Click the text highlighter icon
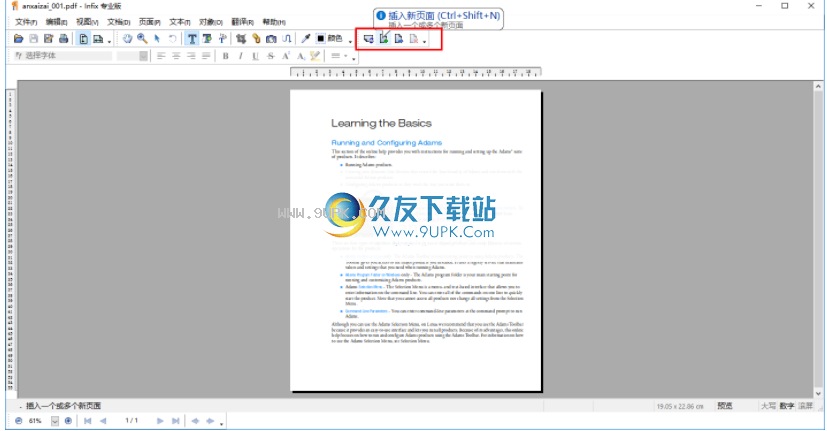Viewport: 827px width, 431px height. tap(315, 55)
